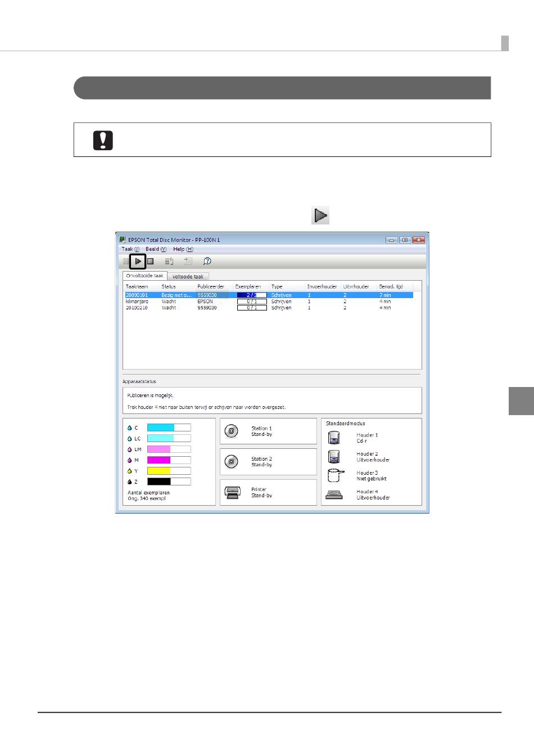Switch to the Voltooide taak tab
This screenshot has width=534, height=756.
pos(188,277)
